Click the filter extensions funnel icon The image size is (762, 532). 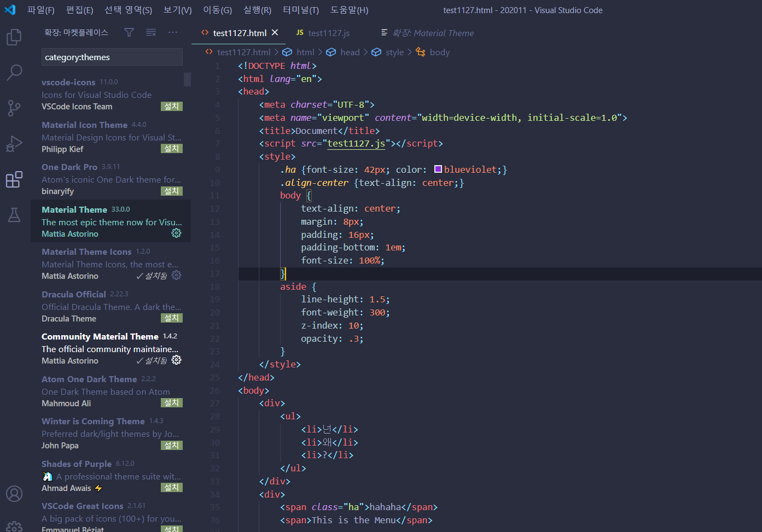(x=129, y=33)
